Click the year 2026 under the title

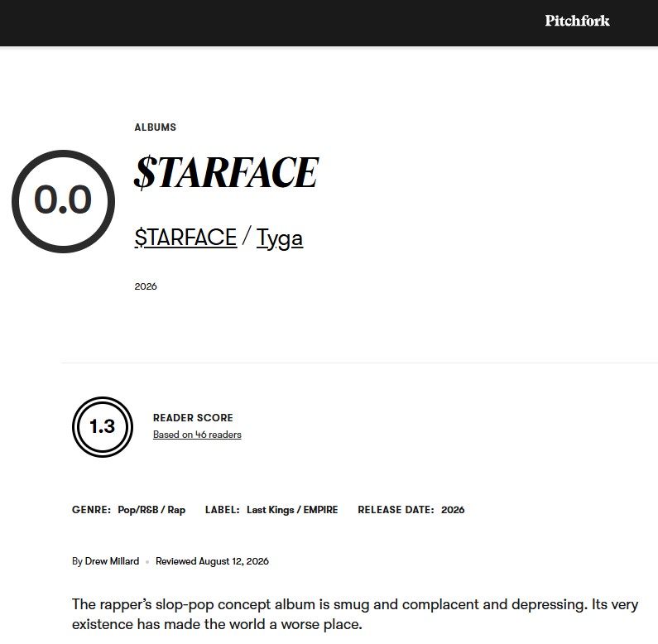(146, 286)
